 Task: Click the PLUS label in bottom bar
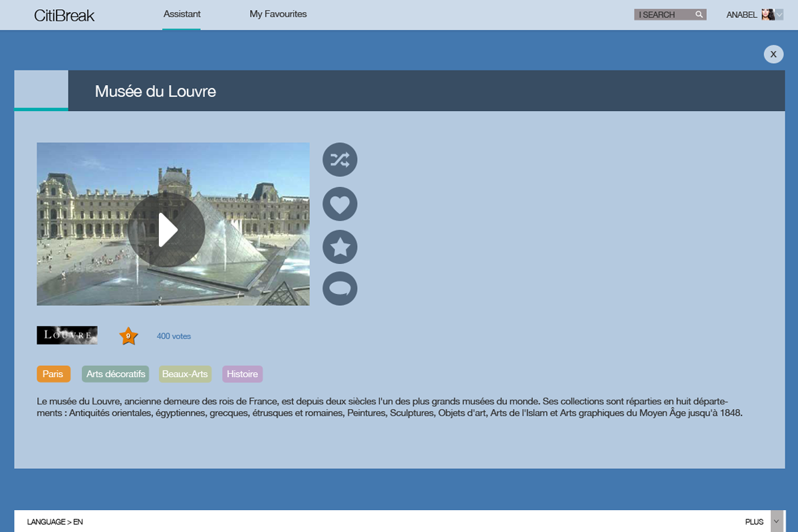coord(755,522)
